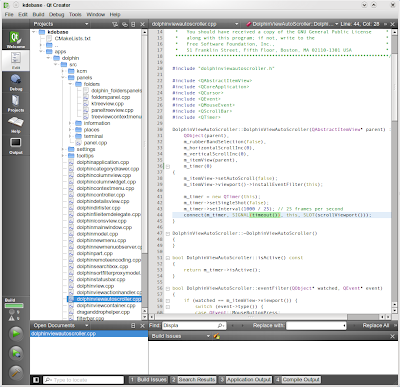Start debugging with the debug-run button
This screenshot has height=387, width=400.
pos(16,353)
